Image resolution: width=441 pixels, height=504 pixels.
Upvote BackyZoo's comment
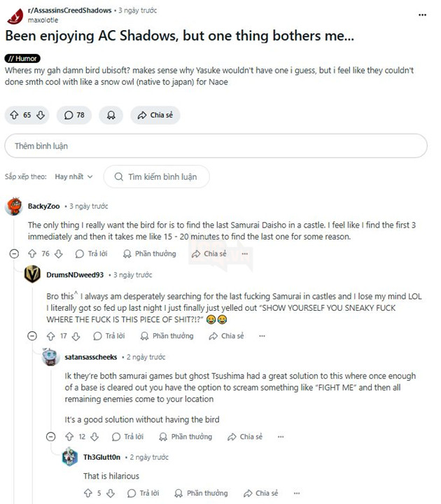point(31,254)
